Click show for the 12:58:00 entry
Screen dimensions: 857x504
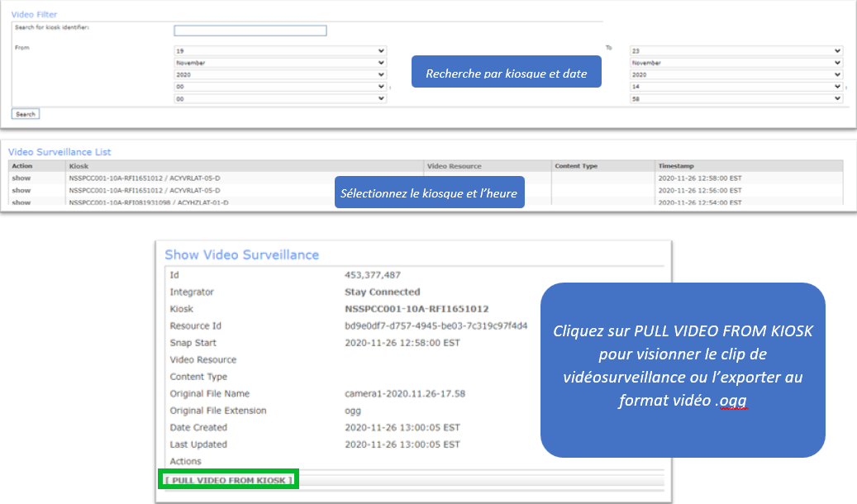click(x=21, y=178)
